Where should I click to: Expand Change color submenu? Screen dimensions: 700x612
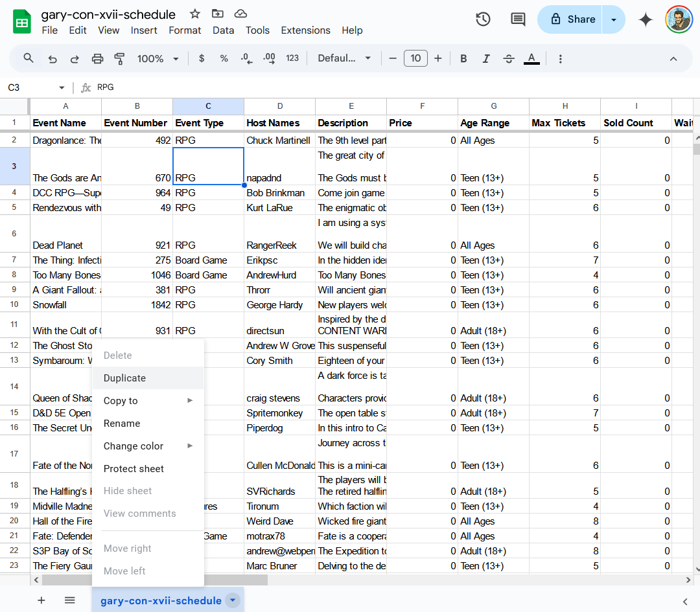148,446
